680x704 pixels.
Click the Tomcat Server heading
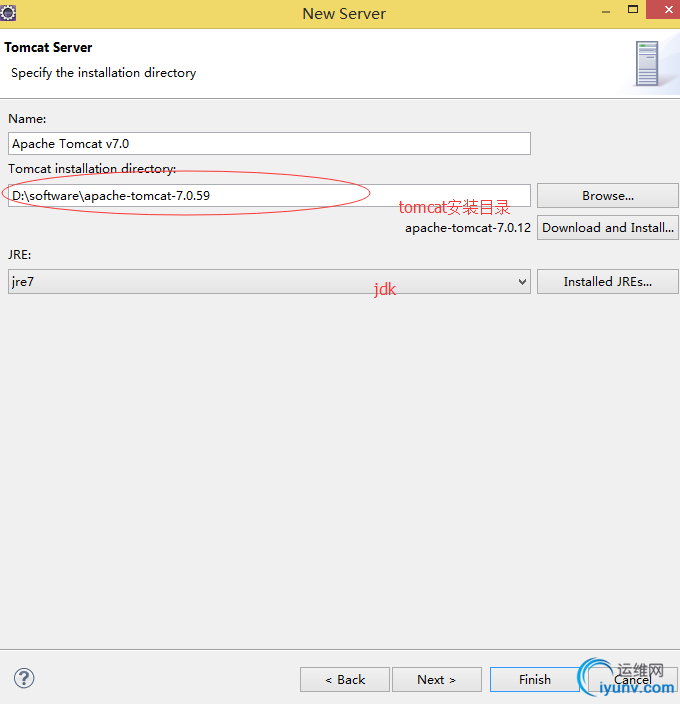pyautogui.click(x=48, y=48)
